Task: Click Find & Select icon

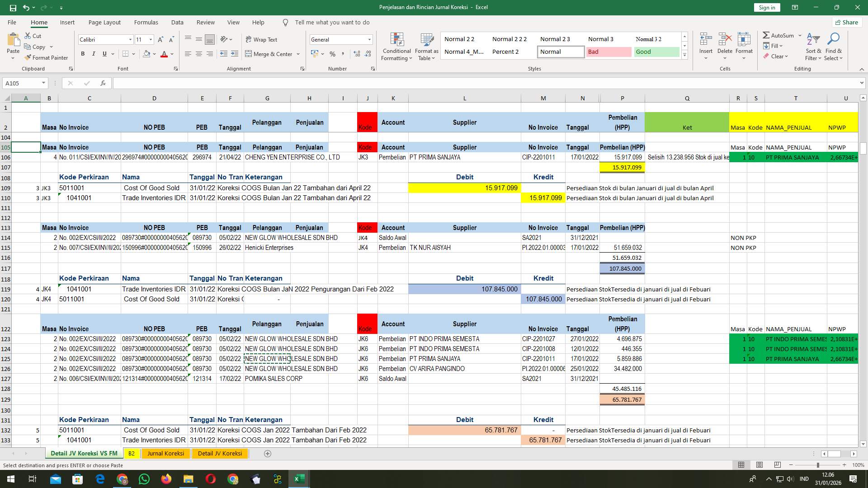Action: [x=834, y=47]
